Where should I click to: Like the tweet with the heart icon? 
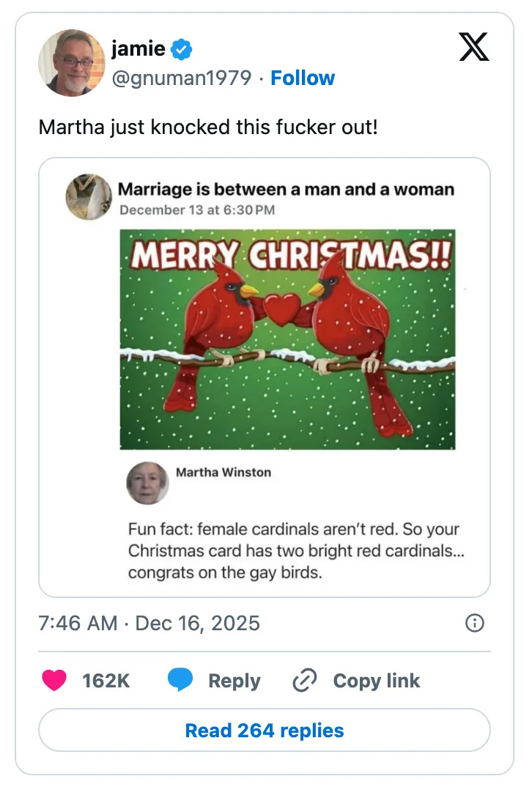(54, 680)
